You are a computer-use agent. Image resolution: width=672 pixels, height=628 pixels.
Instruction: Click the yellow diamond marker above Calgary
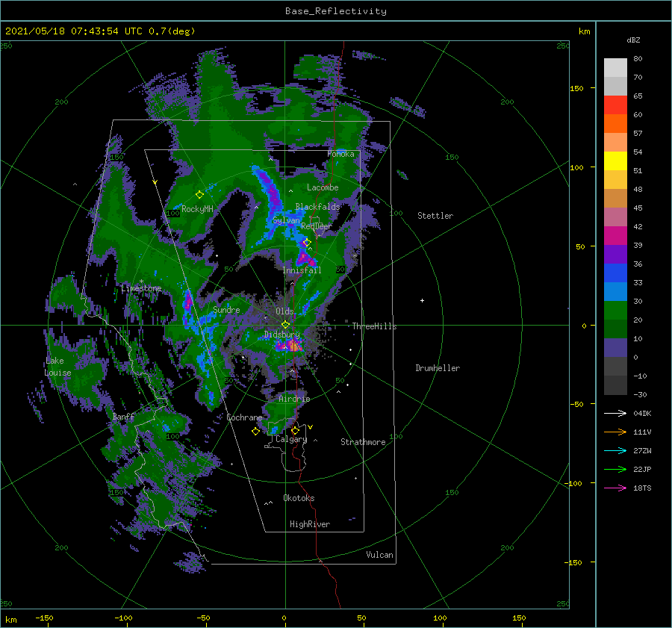[295, 430]
